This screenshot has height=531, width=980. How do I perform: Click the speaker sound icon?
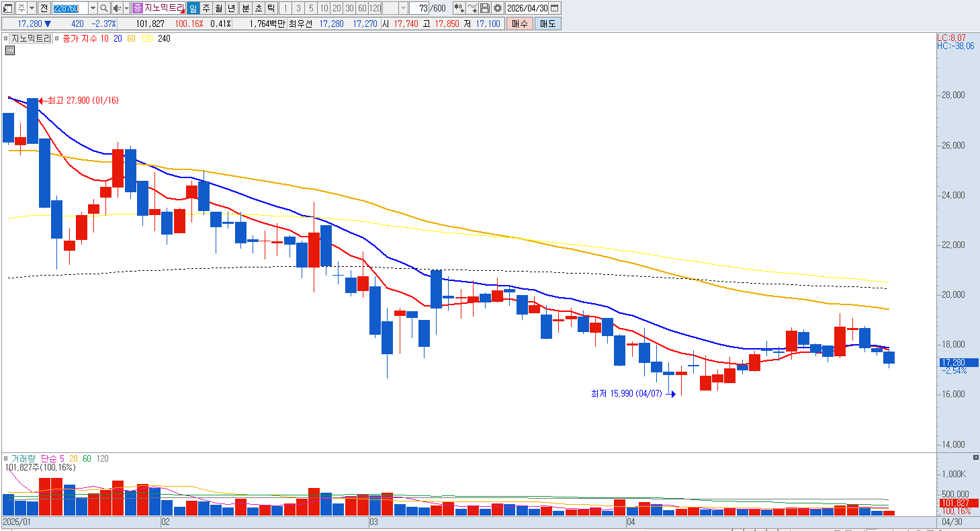point(116,8)
